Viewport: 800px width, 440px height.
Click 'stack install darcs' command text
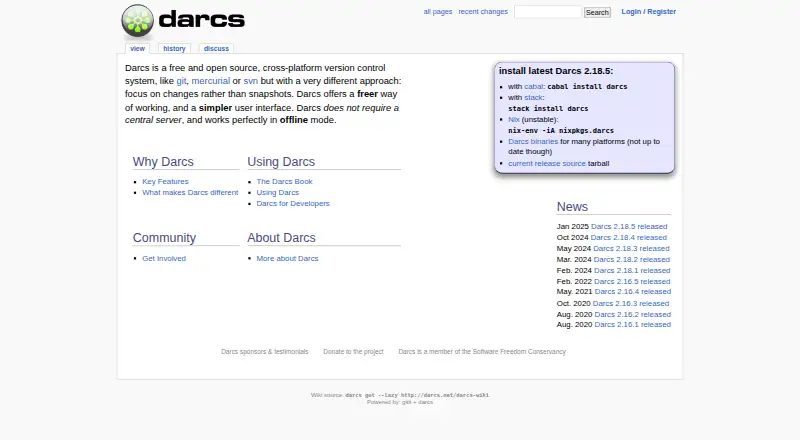click(548, 109)
